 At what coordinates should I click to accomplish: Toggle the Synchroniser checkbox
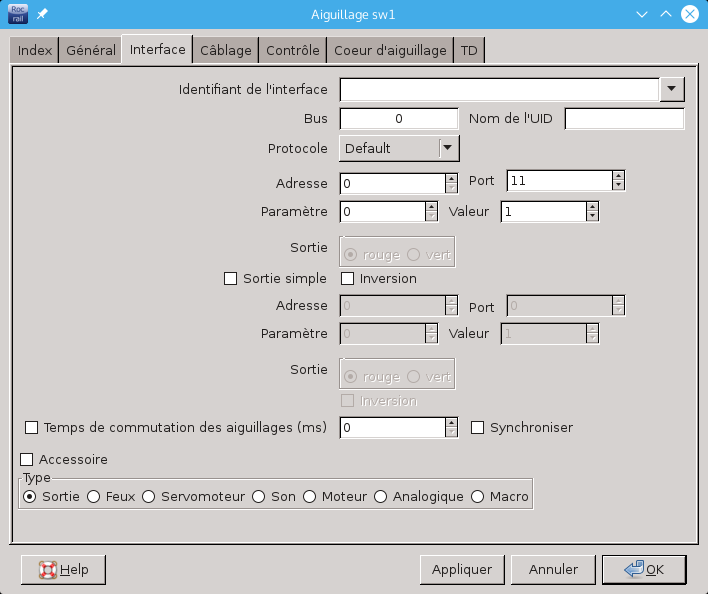click(x=478, y=428)
